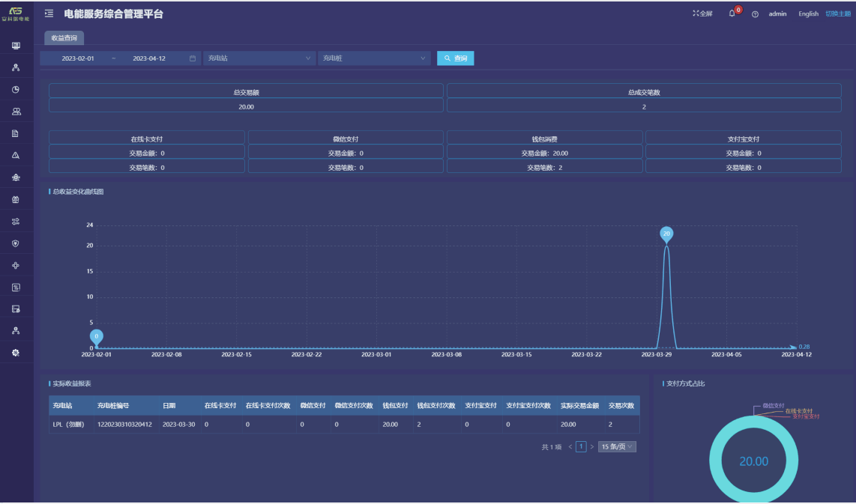The height and width of the screenshot is (504, 856).
Task: Click the warning triangle sidebar icon
Action: (16, 155)
